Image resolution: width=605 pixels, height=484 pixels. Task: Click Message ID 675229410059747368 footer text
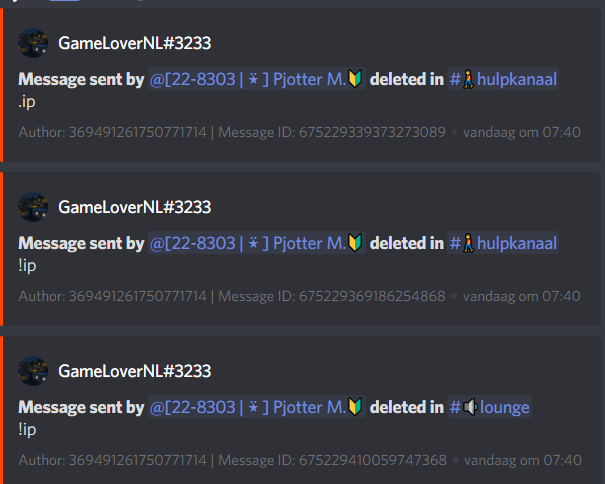pos(332,460)
